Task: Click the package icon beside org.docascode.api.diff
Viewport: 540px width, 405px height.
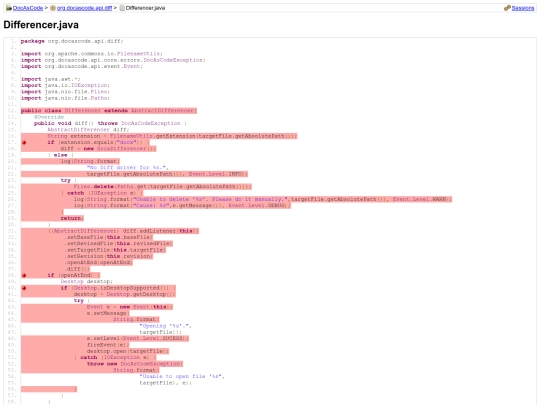Action: coord(53,8)
